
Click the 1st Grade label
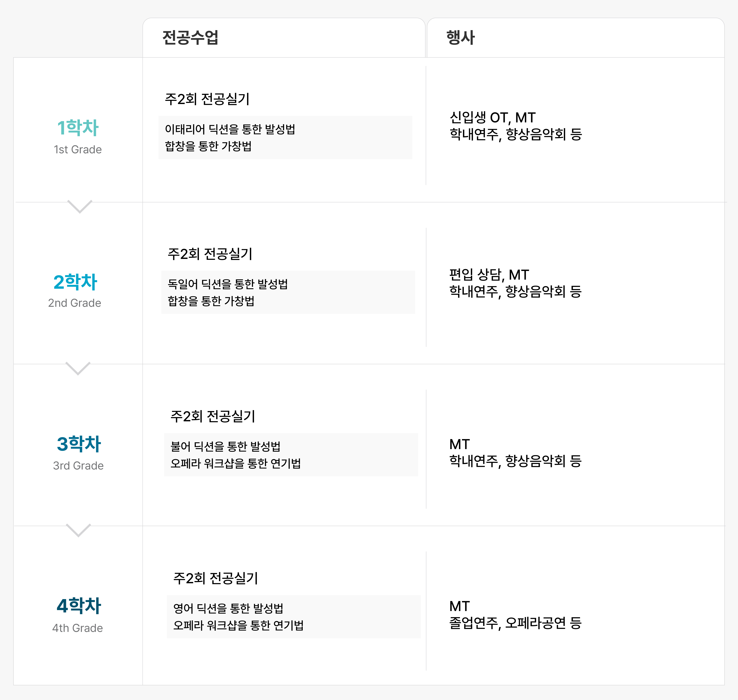(78, 150)
